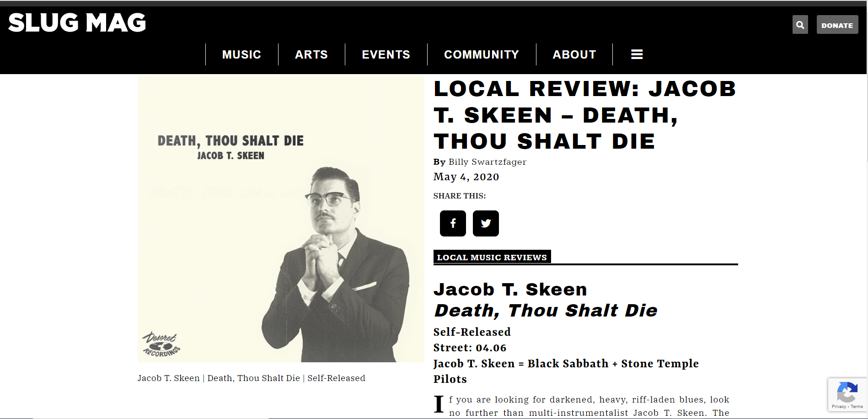The width and height of the screenshot is (868, 419).
Task: View the album cover image
Action: [281, 219]
